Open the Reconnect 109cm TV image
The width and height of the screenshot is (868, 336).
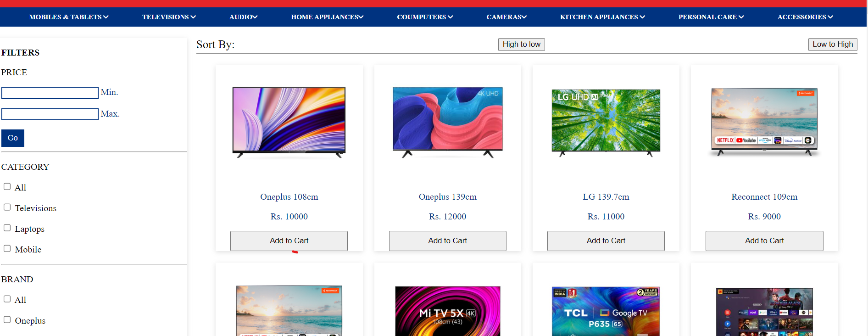[764, 122]
